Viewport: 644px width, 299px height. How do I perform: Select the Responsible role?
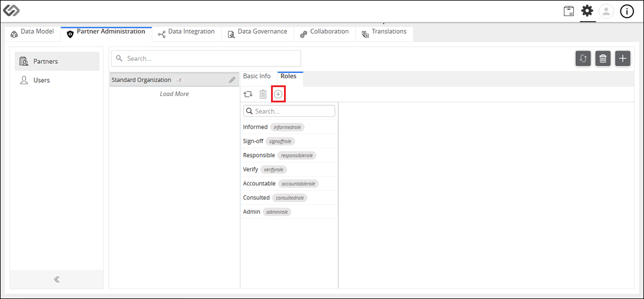[289, 155]
